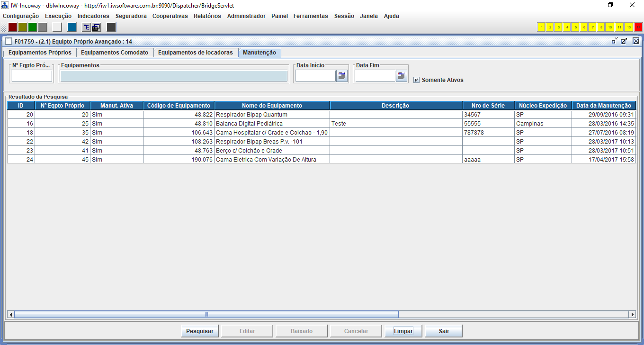
Task: Select red window button 14
Action: 638,27
